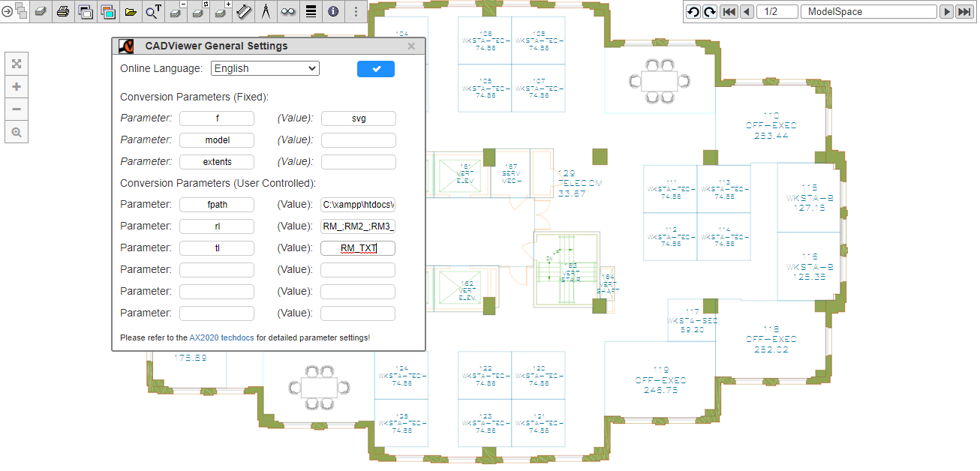This screenshot has height=471, width=980.
Task: Zoom in with plus button
Action: [x=17, y=86]
